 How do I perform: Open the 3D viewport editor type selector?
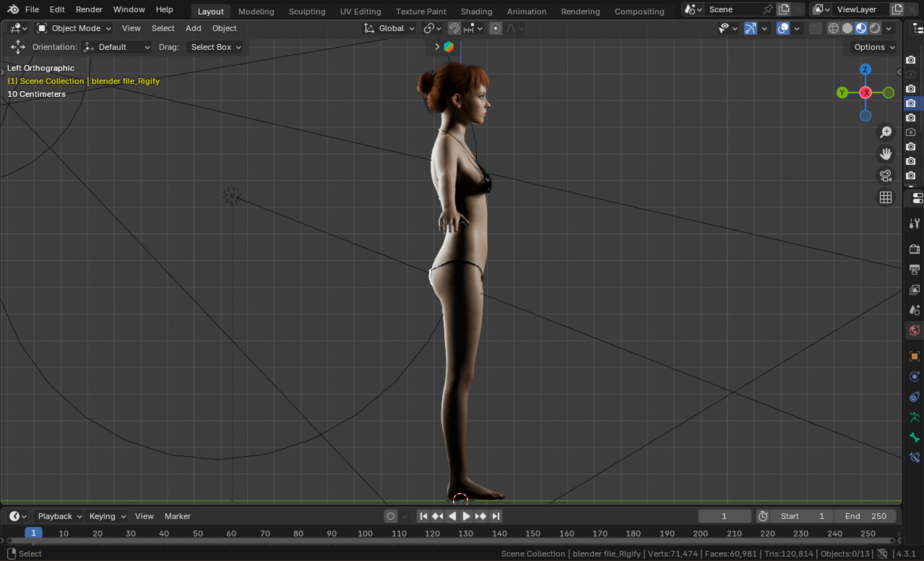[x=18, y=28]
